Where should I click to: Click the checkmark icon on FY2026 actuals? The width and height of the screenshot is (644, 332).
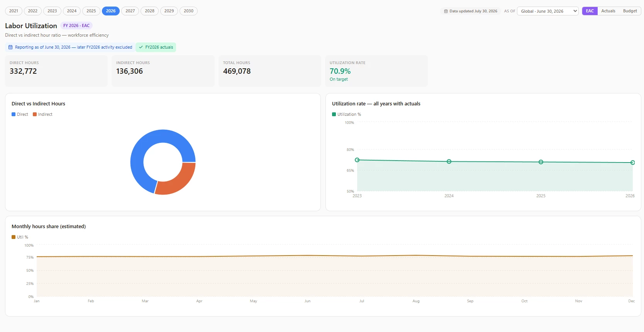[x=141, y=47]
